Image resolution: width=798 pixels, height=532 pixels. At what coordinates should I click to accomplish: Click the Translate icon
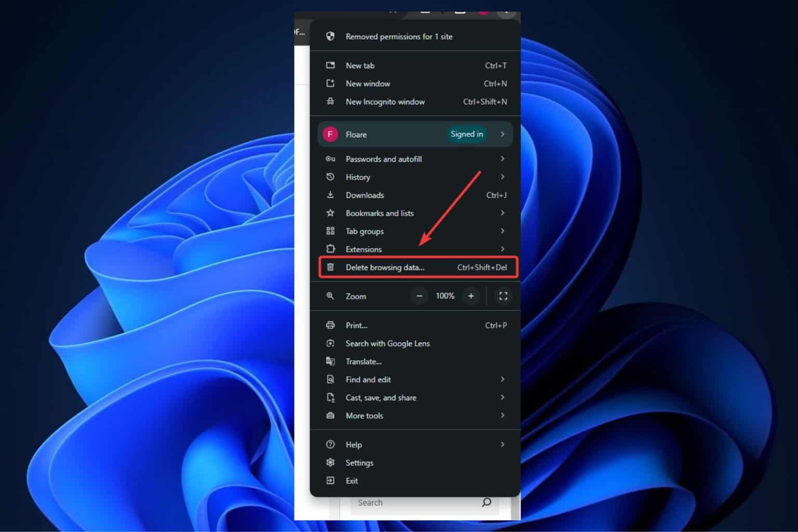point(330,361)
